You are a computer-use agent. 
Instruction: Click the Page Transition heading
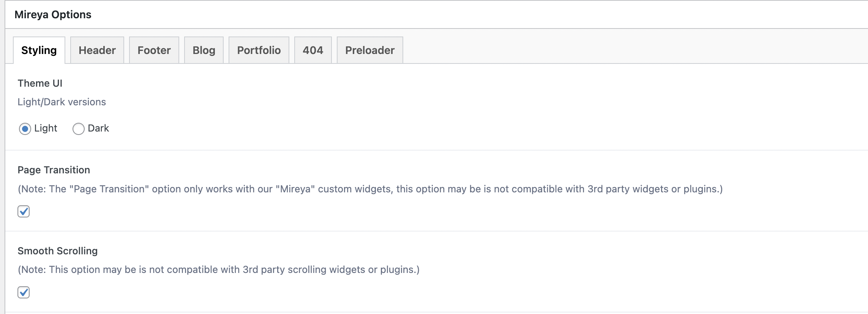[54, 170]
